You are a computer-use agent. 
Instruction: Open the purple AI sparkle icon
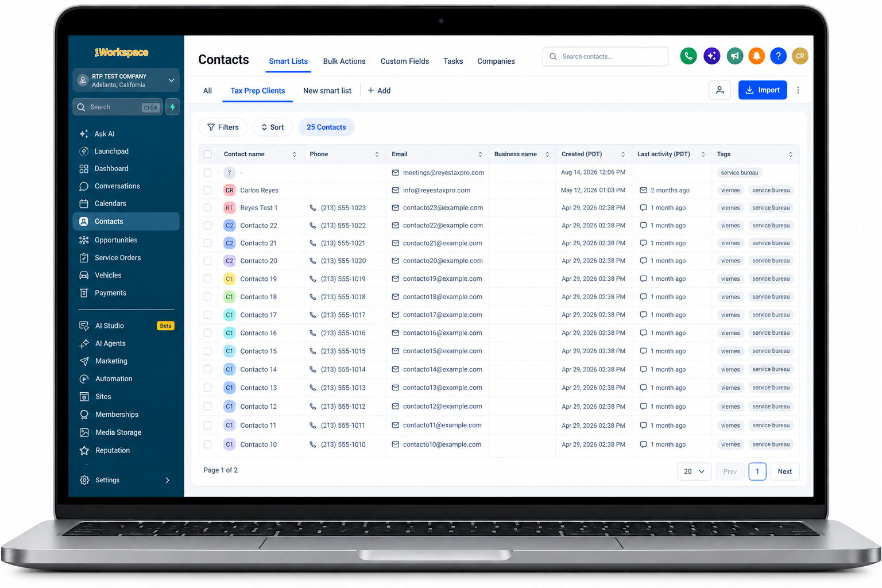tap(712, 56)
